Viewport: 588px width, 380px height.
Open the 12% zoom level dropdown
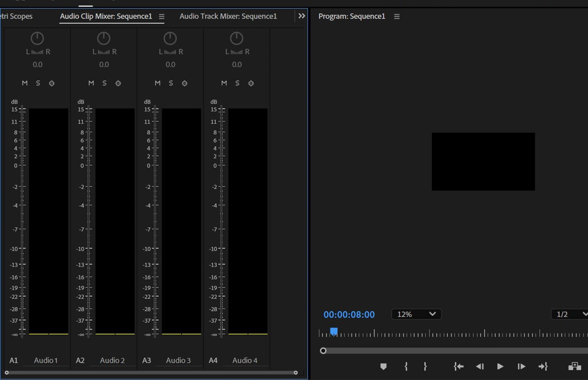(416, 314)
